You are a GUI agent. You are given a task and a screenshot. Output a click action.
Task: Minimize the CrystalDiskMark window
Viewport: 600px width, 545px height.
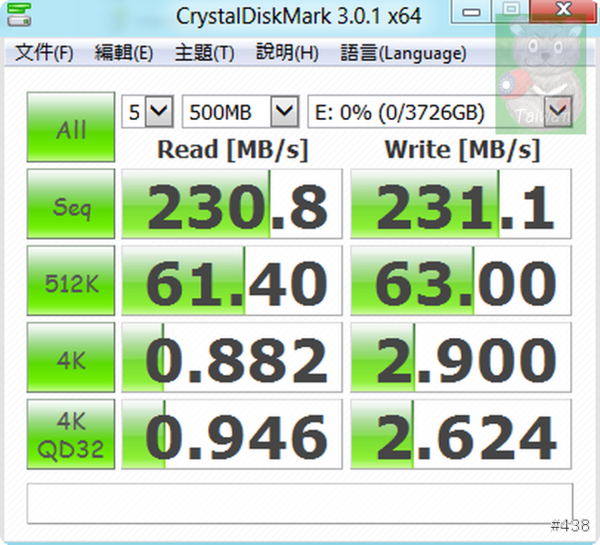tap(471, 12)
